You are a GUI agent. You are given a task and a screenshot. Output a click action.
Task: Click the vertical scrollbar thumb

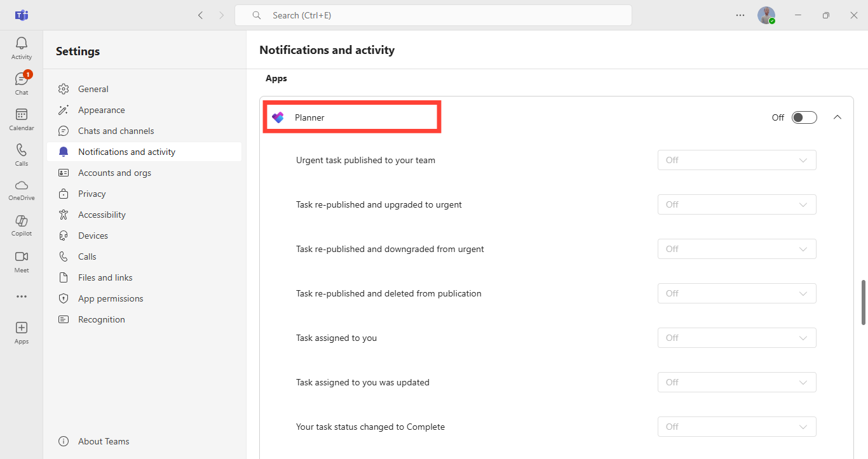click(863, 302)
